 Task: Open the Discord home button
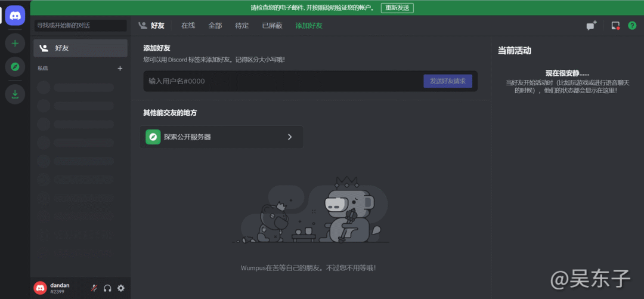[x=15, y=16]
